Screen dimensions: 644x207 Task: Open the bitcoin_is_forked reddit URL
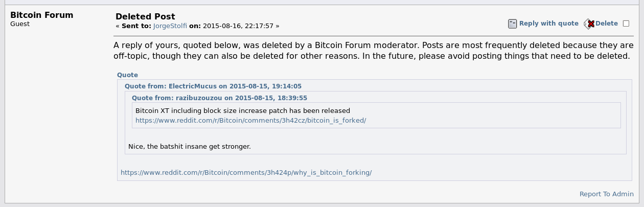(x=250, y=121)
